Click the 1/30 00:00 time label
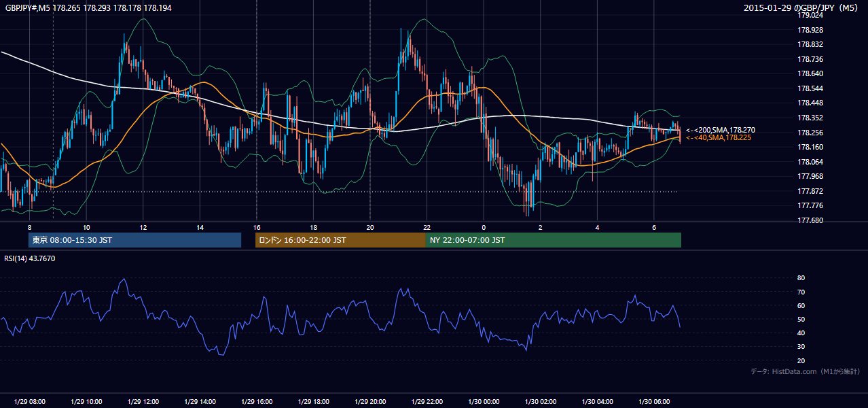This screenshot has height=408, width=868. (x=484, y=402)
